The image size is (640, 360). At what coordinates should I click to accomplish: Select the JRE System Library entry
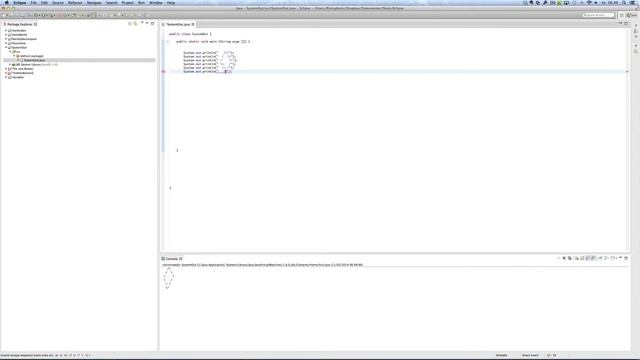pyautogui.click(x=35, y=64)
